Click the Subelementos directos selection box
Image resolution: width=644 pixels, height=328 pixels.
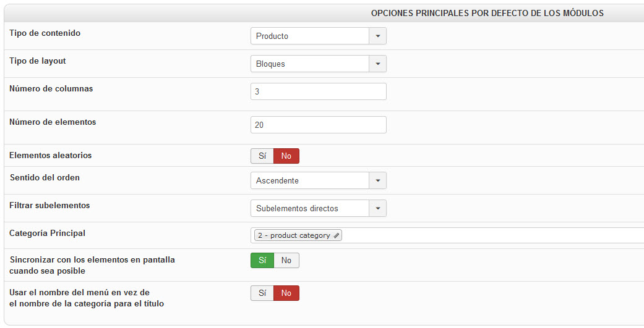coord(310,208)
